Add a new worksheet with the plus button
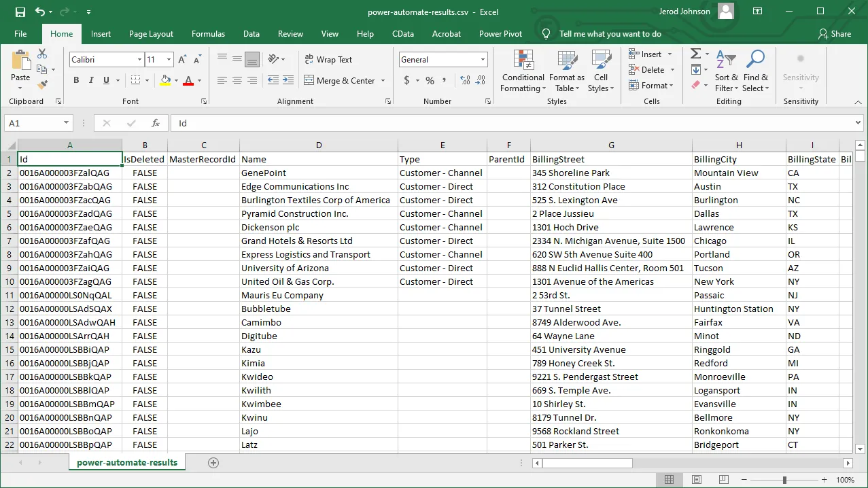This screenshot has height=488, width=868. pyautogui.click(x=213, y=462)
